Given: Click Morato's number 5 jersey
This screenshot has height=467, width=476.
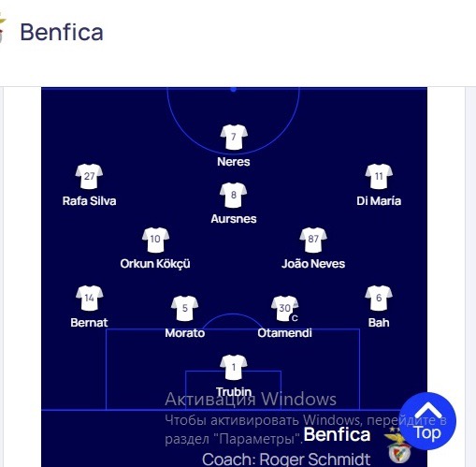Looking at the screenshot, I should point(185,308).
